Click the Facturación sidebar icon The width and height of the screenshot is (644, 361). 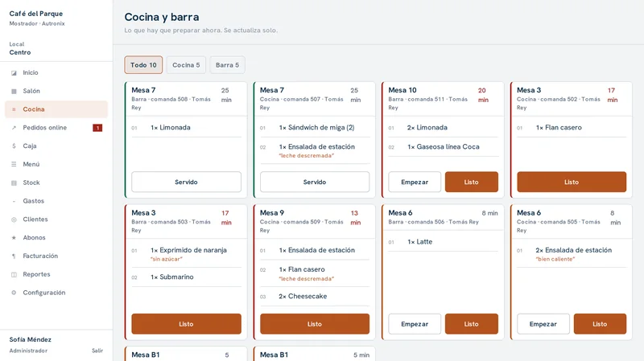pos(14,256)
